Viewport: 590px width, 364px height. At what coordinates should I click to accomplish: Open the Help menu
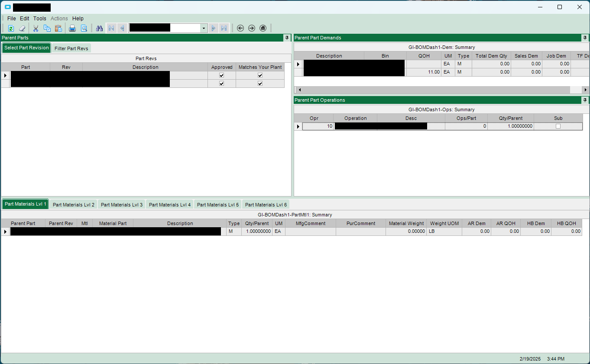point(78,19)
